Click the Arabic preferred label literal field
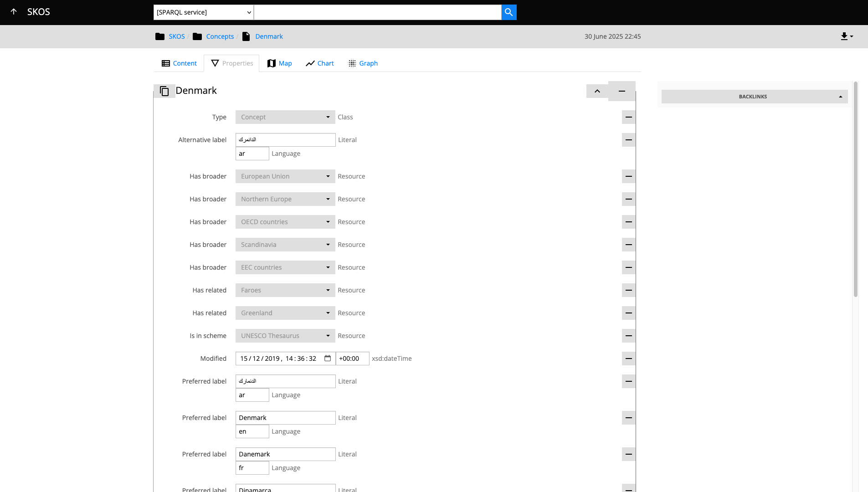 point(286,381)
